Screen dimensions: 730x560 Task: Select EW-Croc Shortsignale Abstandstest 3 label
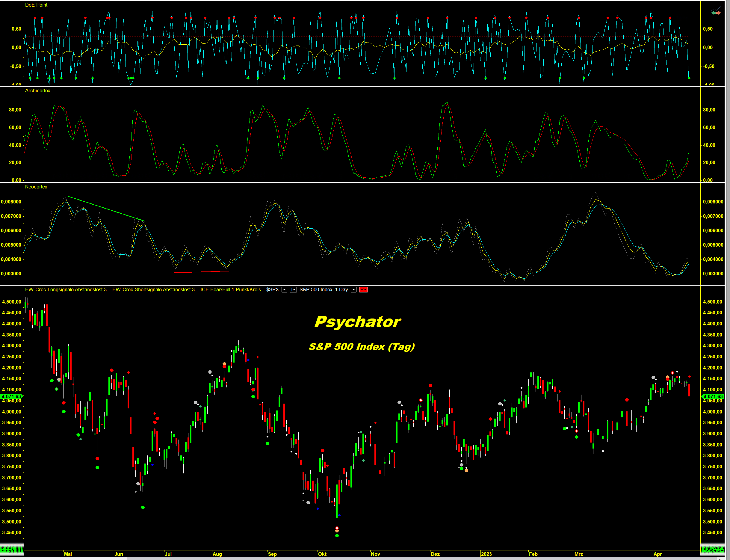(x=153, y=290)
